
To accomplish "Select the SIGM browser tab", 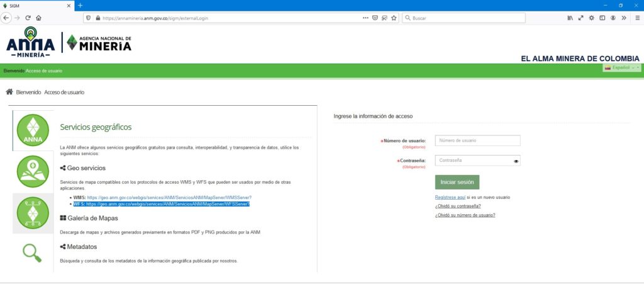I will coord(38,5).
